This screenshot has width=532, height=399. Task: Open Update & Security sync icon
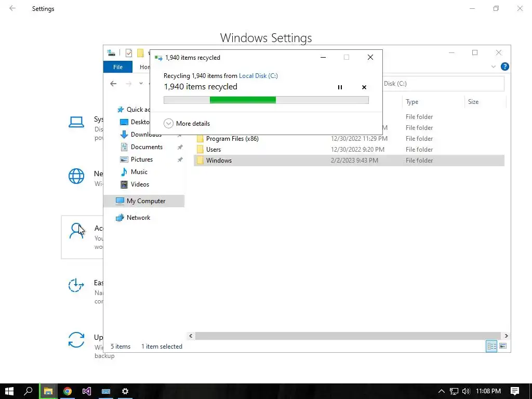point(76,340)
